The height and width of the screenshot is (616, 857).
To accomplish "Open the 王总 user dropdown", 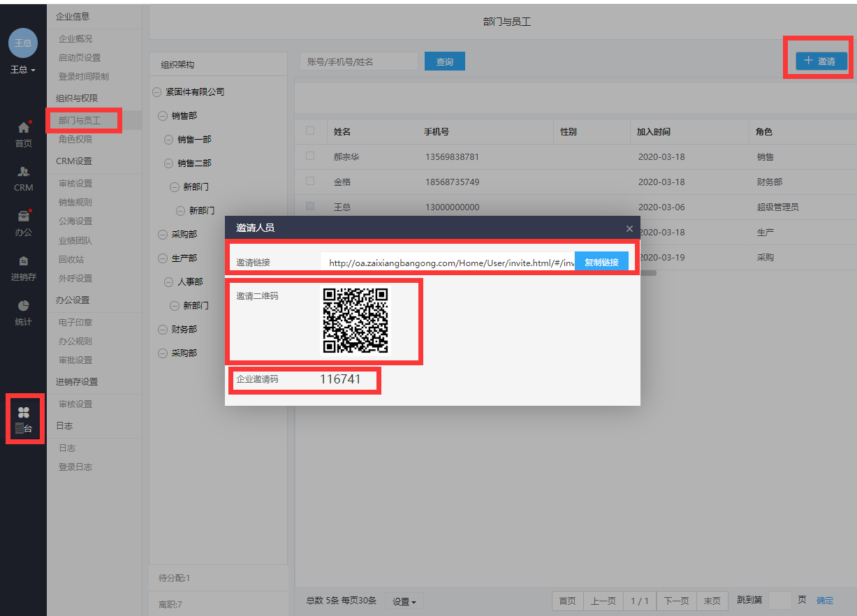I will (23, 70).
